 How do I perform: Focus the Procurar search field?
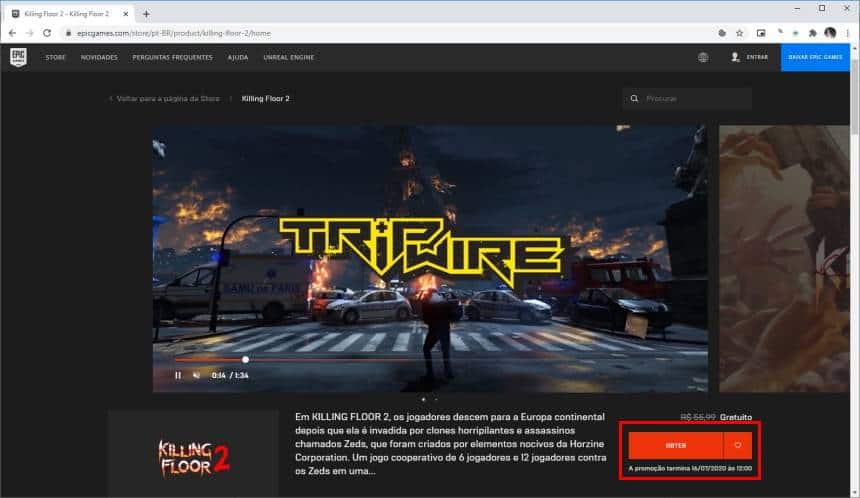[687, 99]
